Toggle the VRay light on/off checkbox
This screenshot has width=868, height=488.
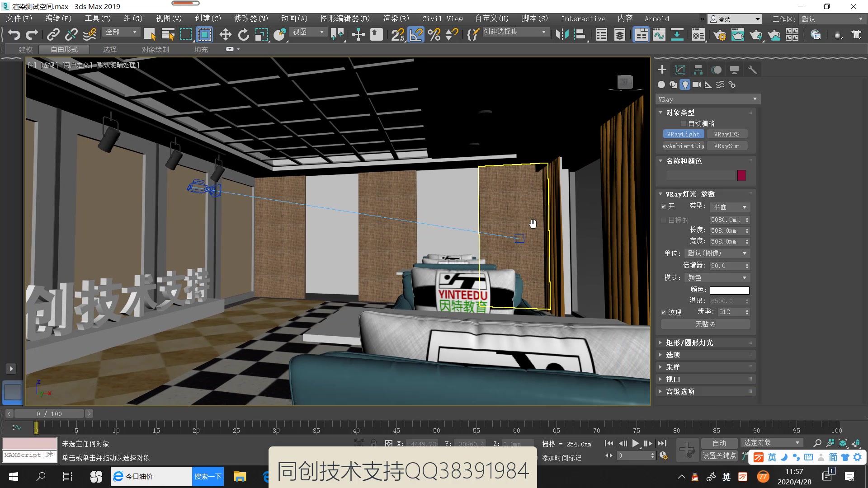tap(664, 207)
